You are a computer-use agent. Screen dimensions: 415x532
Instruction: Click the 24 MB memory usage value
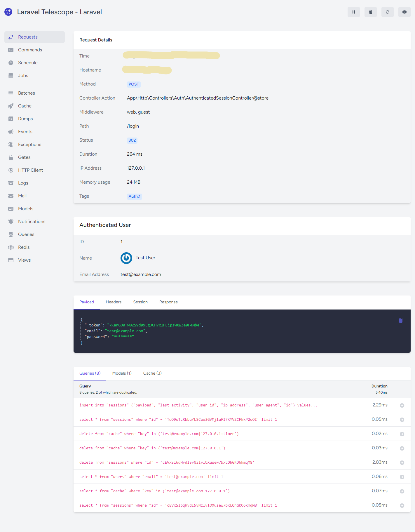tap(134, 182)
